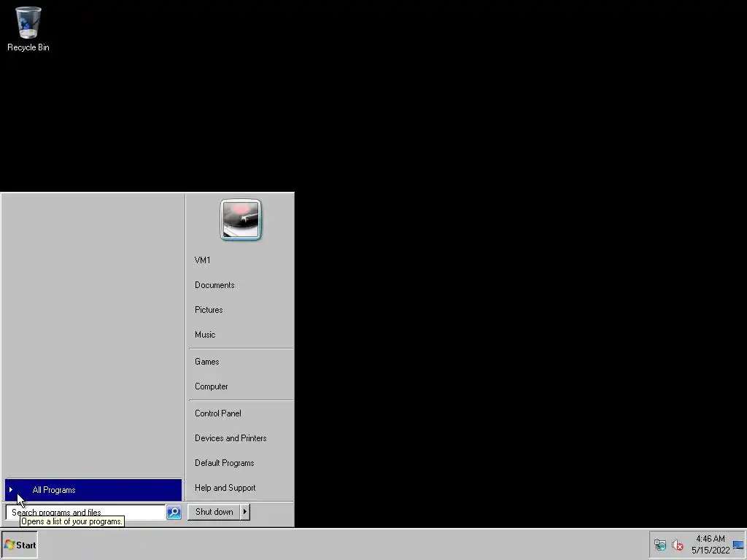Click the Start button on taskbar

pyautogui.click(x=20, y=545)
